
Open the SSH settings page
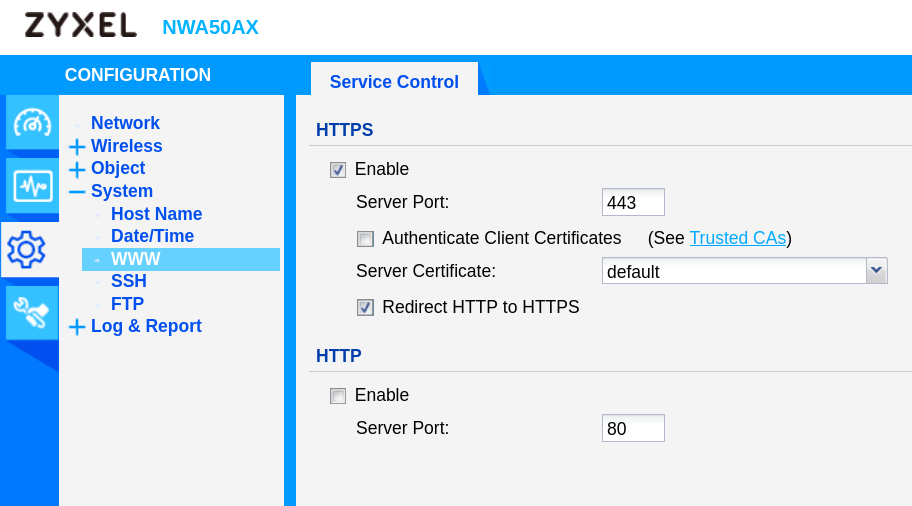[129, 281]
